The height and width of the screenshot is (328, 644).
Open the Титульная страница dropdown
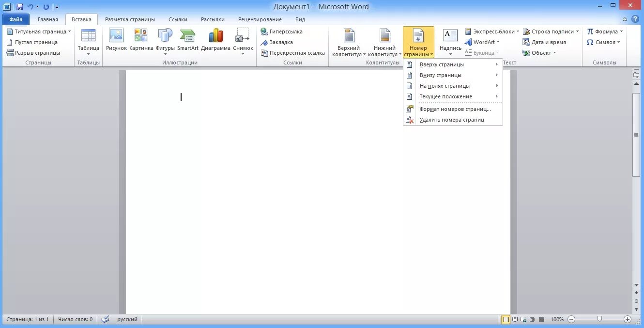coord(39,31)
